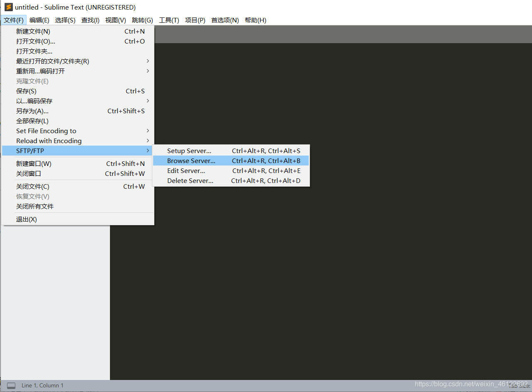Expand Set File Encoding to submenu
The image size is (532, 392).
(x=78, y=131)
